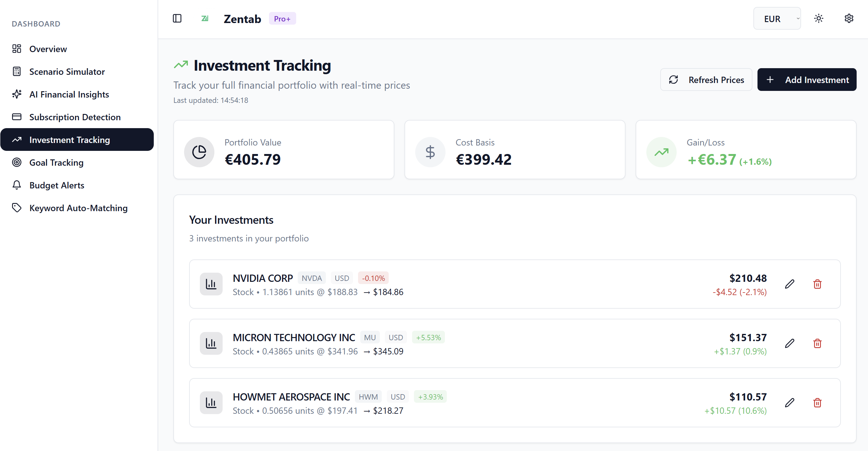Select Investment Tracking in the sidebar

[69, 139]
